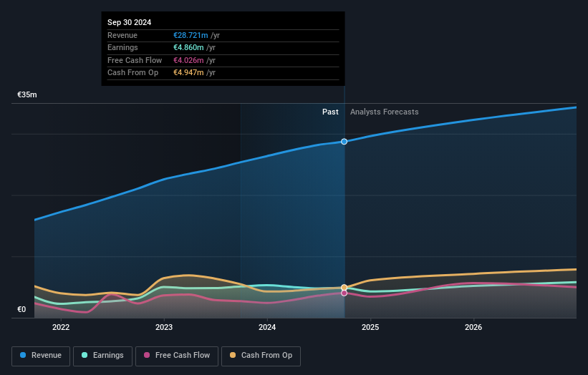Click the Revenue row label in tooltip
This screenshot has height=375, width=588.
[122, 35]
